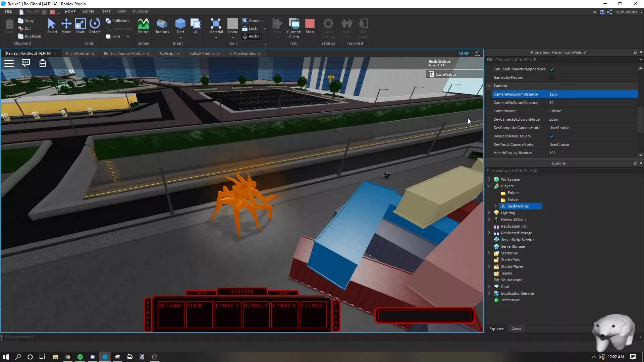Open the in-game chat icon
This screenshot has width=644, height=362.
[26, 63]
